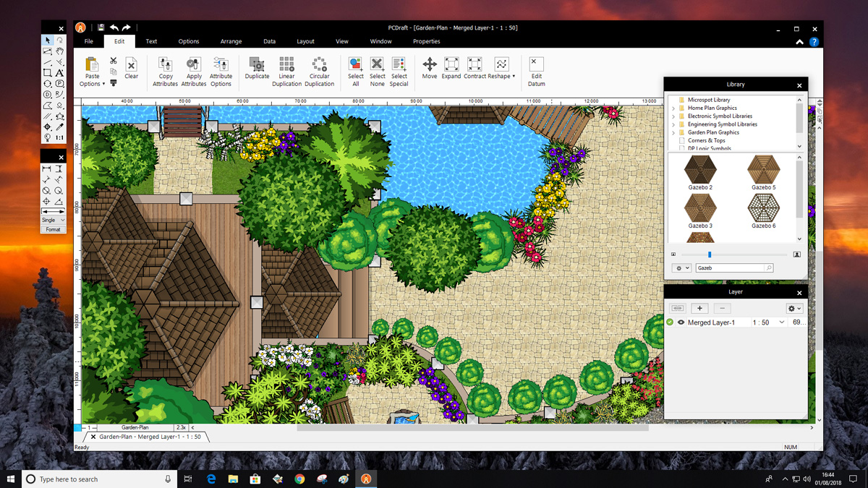Click Copy Attributes in the ribbon
Screen dimensions: 868x488
[165, 72]
